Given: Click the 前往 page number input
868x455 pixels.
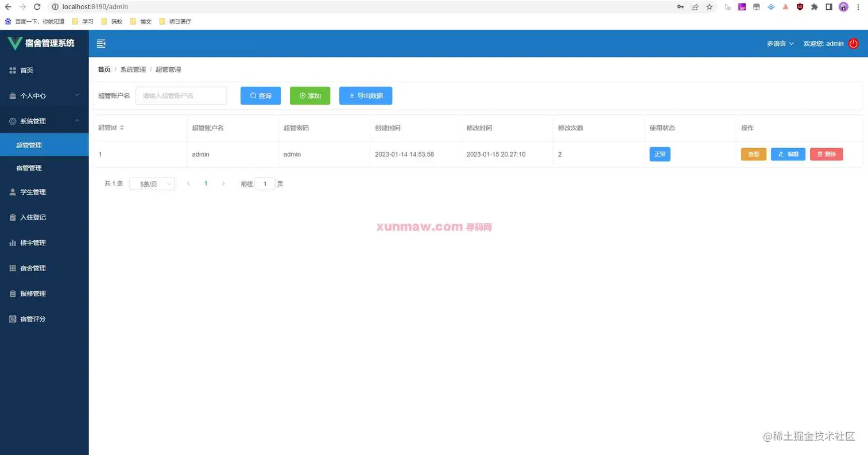Looking at the screenshot, I should tap(265, 184).
